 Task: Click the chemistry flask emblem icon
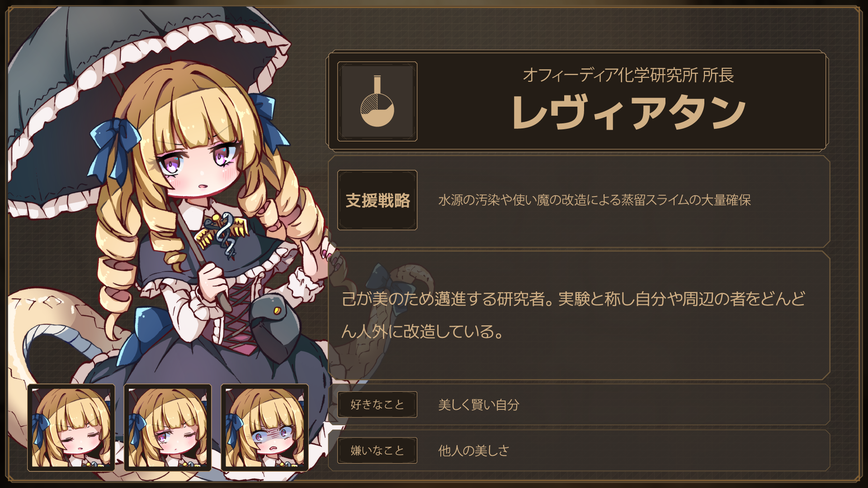pyautogui.click(x=377, y=101)
